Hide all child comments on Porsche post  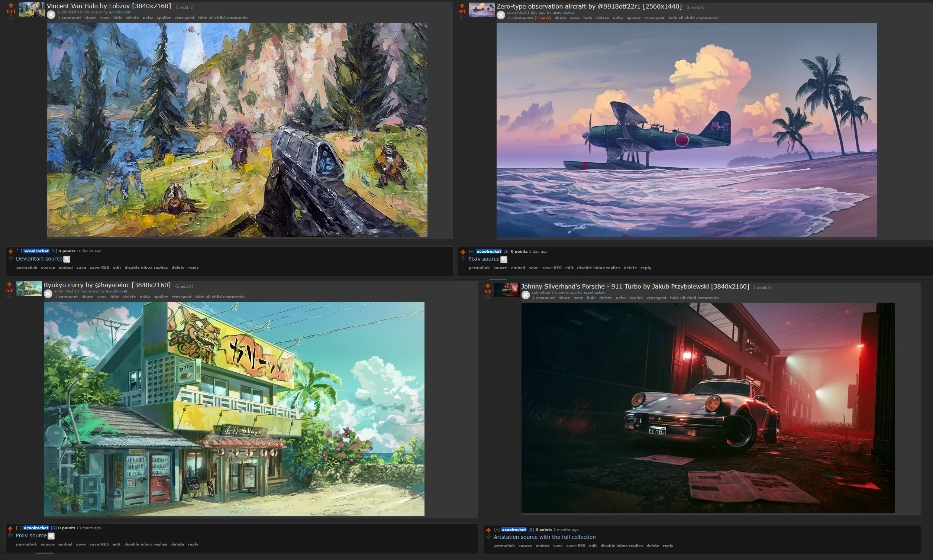pyautogui.click(x=694, y=298)
